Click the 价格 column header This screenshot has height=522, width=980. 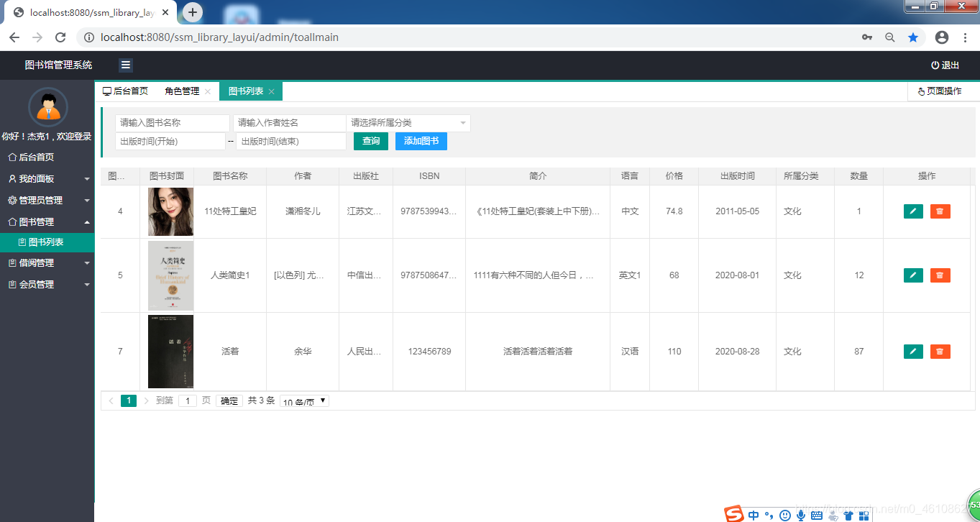[674, 176]
